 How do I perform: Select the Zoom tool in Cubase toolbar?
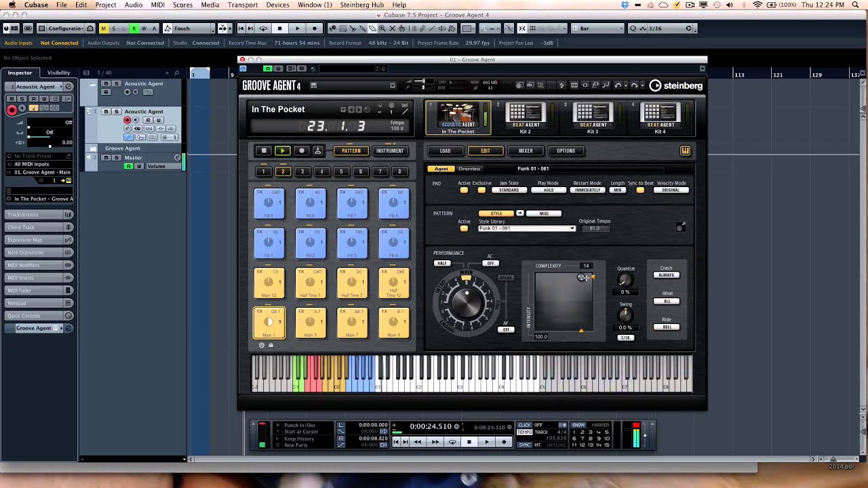click(x=382, y=28)
